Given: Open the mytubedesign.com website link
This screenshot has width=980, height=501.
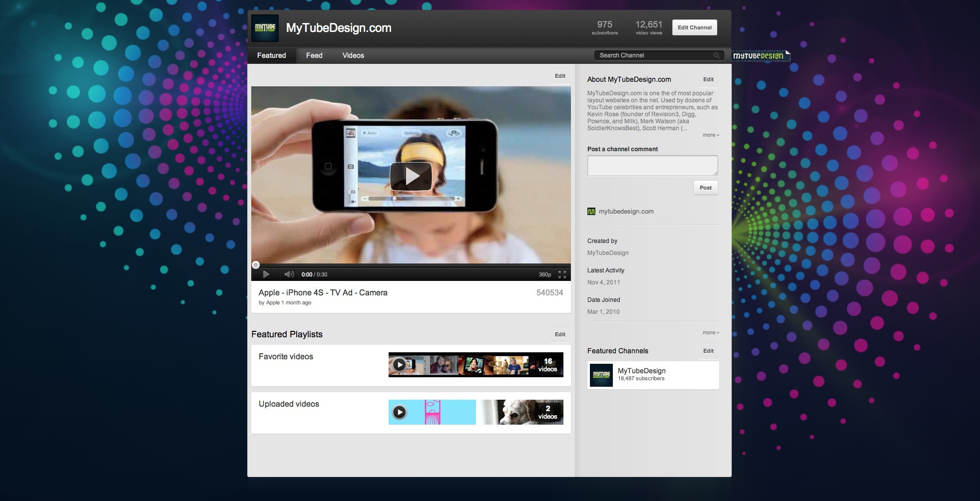Looking at the screenshot, I should click(x=626, y=212).
